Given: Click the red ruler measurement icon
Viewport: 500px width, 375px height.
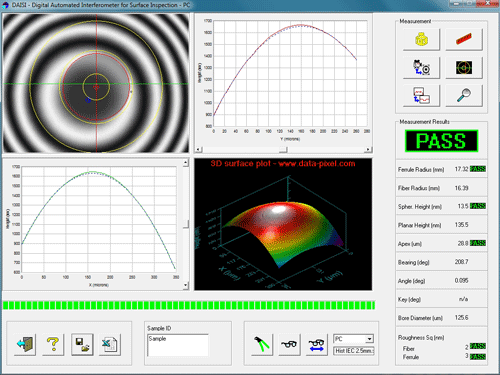Looking at the screenshot, I should pyautogui.click(x=464, y=40).
